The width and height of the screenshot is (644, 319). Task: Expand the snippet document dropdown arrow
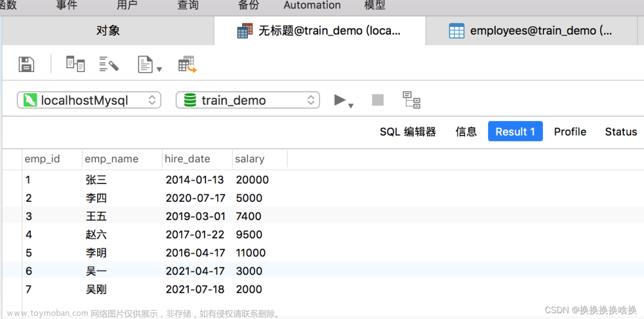159,69
